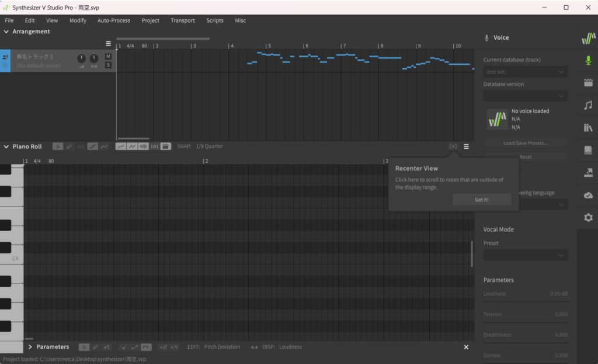Open the library books sidebar icon

click(588, 128)
